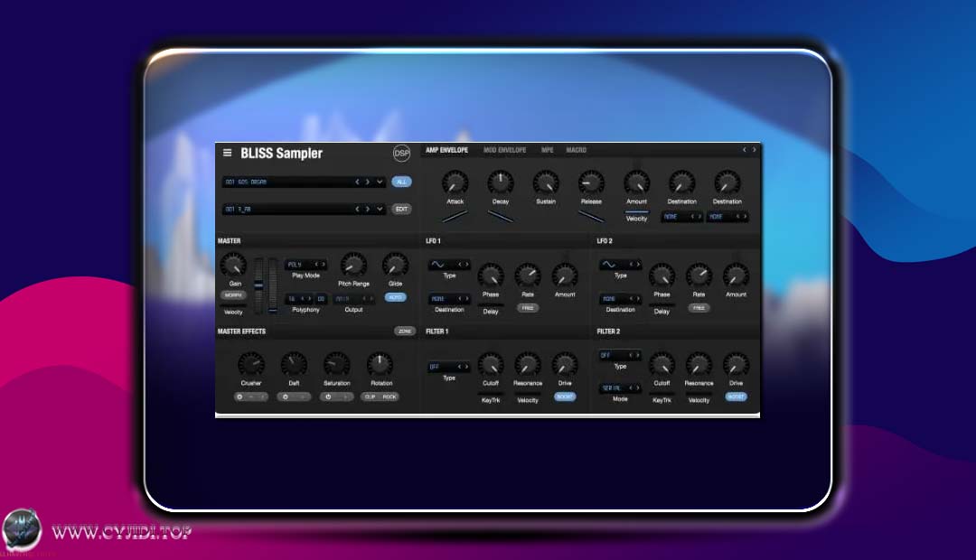Click the Sustain knob

pyautogui.click(x=546, y=183)
